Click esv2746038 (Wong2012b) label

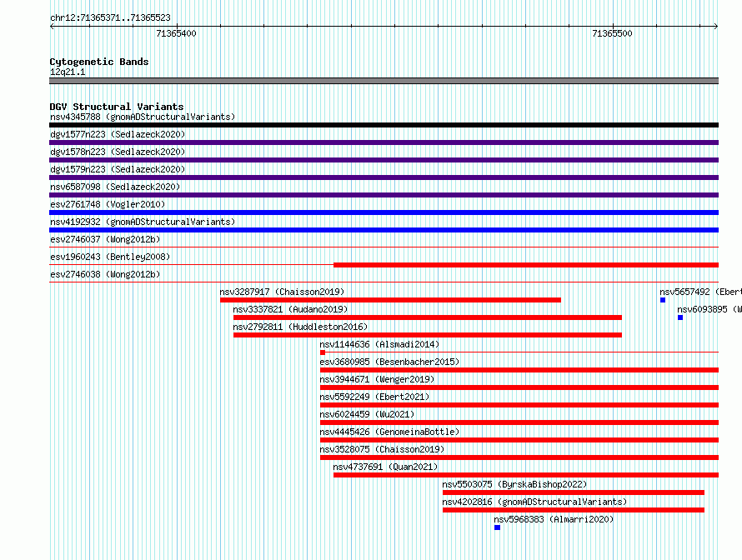(105, 274)
